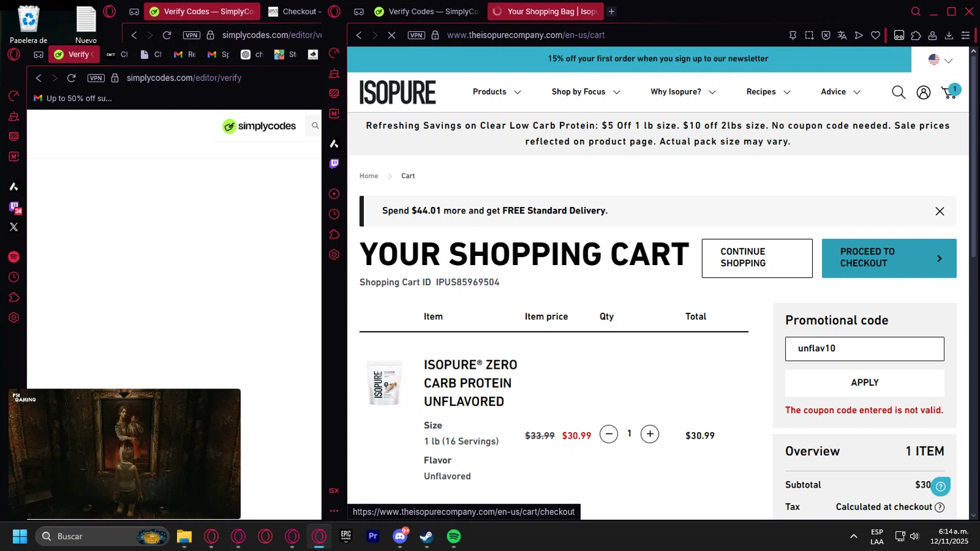Click the Home breadcrumb link

coord(368,176)
